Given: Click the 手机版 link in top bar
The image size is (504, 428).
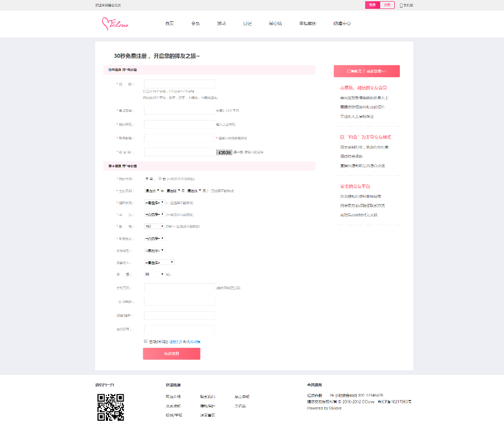Looking at the screenshot, I should (408, 6).
